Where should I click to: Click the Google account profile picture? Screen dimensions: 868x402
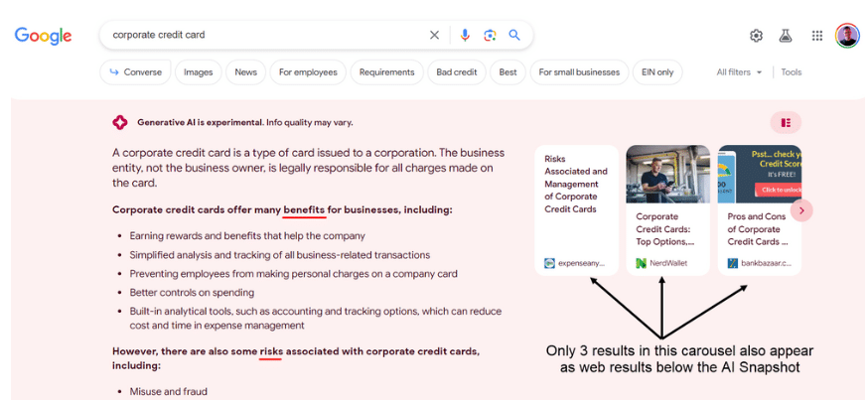(x=847, y=36)
